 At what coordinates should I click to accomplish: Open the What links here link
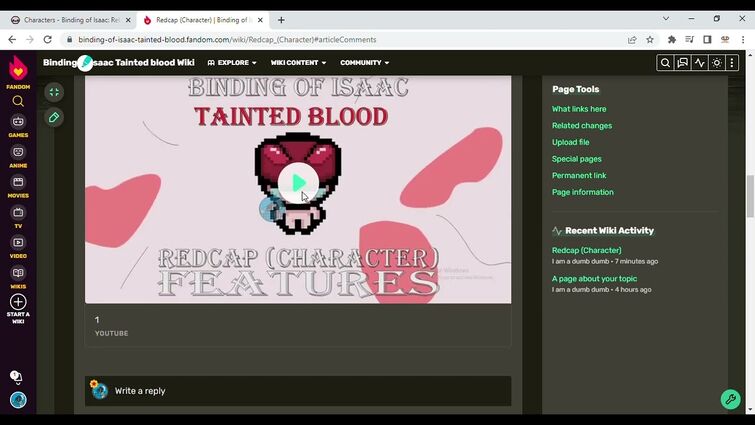tap(579, 109)
